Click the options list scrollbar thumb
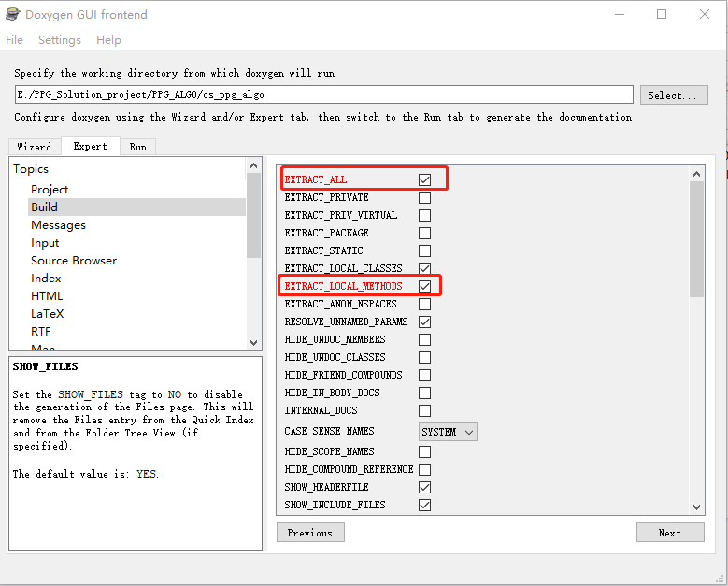728x586 pixels. click(696, 239)
